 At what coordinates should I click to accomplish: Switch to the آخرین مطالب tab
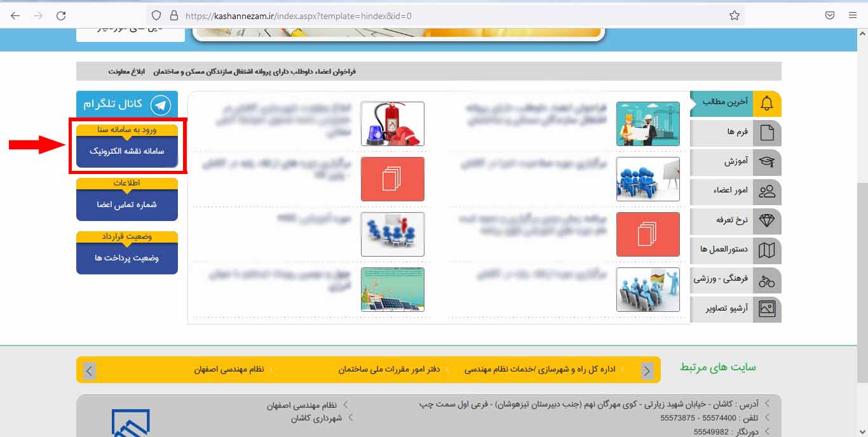(x=724, y=104)
